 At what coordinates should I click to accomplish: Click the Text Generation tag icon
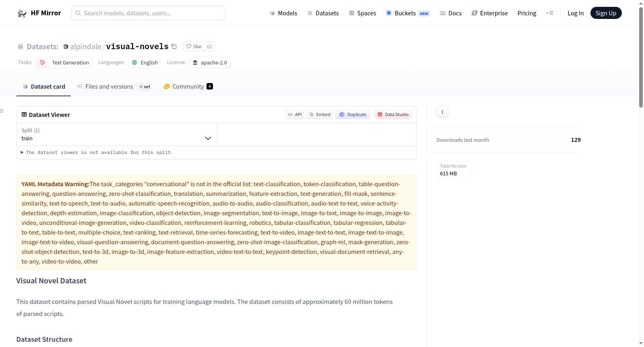tap(42, 62)
